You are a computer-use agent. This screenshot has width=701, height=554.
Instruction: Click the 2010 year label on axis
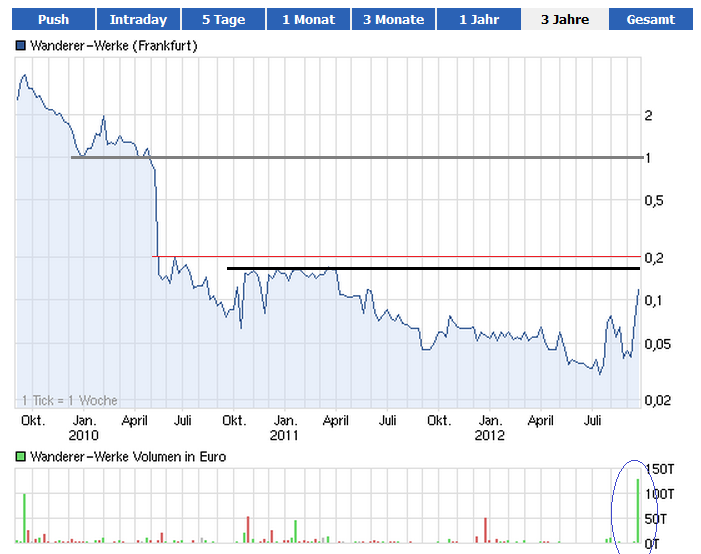(x=83, y=435)
